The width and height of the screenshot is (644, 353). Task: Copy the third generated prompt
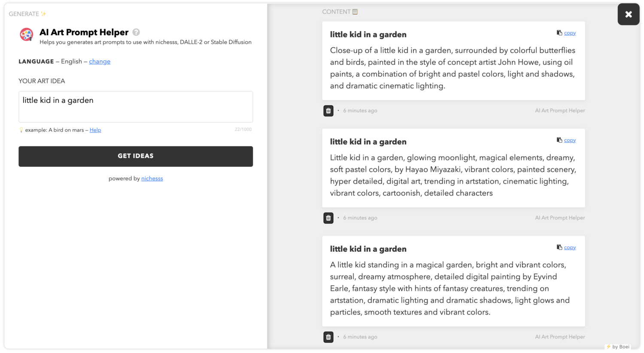(x=570, y=247)
